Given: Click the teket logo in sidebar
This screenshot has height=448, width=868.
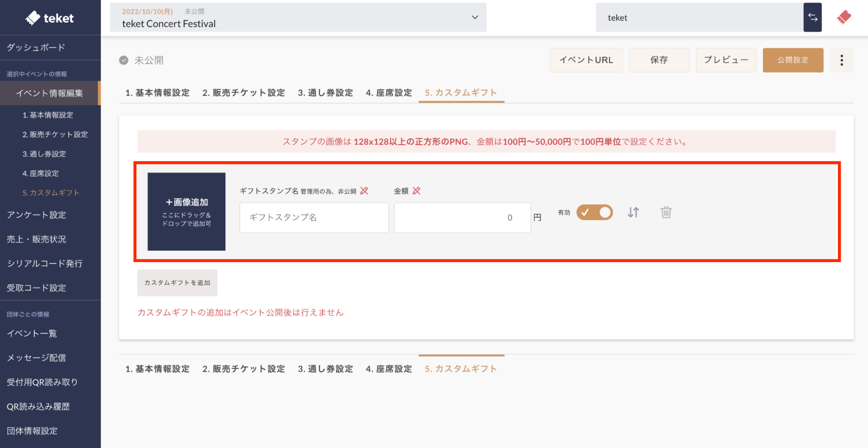Looking at the screenshot, I should (x=50, y=18).
